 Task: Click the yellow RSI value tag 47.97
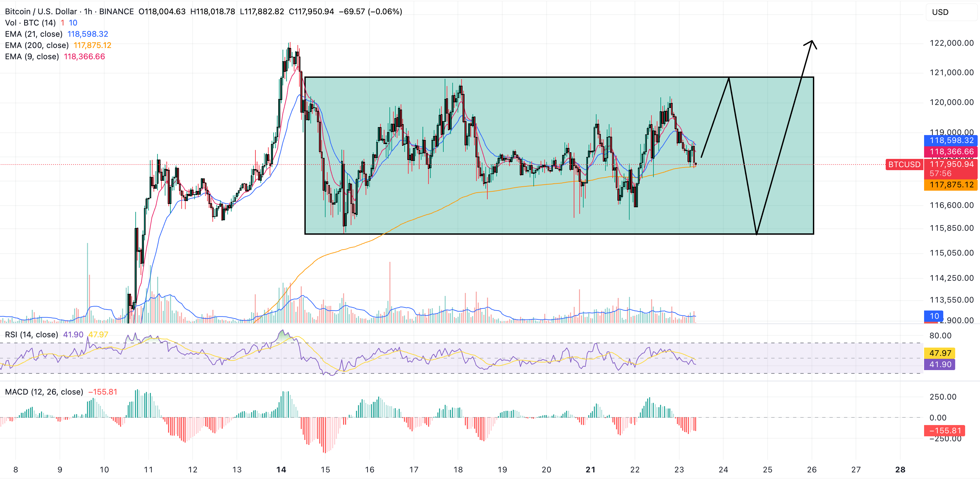pos(940,353)
